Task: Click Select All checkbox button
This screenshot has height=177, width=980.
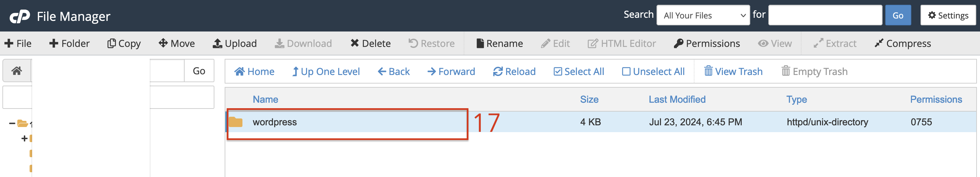Action: click(579, 72)
